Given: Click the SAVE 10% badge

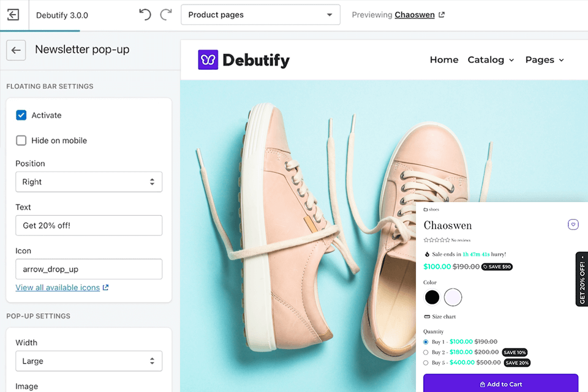Looking at the screenshot, I should [x=514, y=352].
